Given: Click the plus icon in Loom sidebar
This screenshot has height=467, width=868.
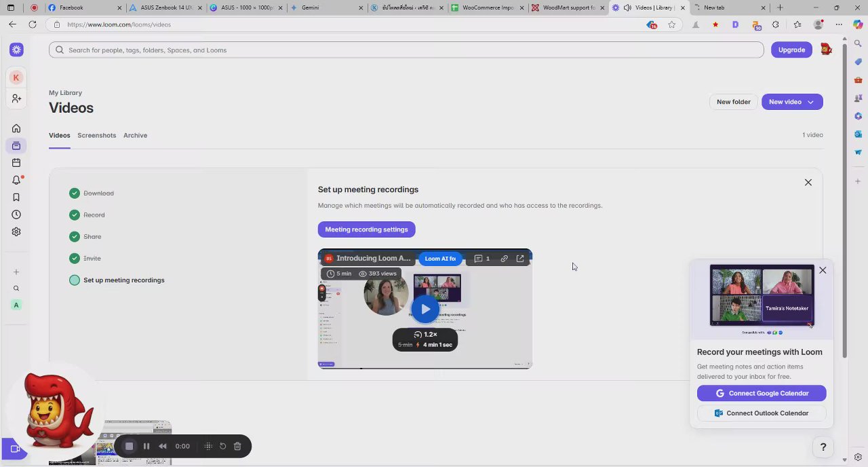Looking at the screenshot, I should point(16,272).
